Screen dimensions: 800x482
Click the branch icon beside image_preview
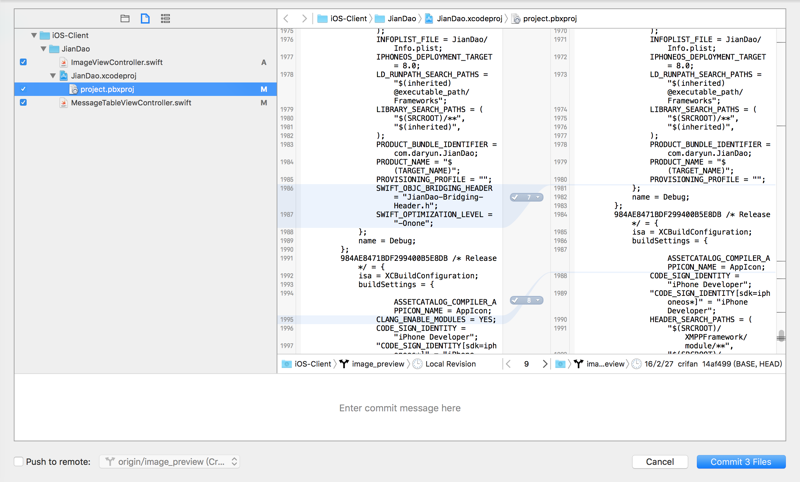tap(344, 364)
